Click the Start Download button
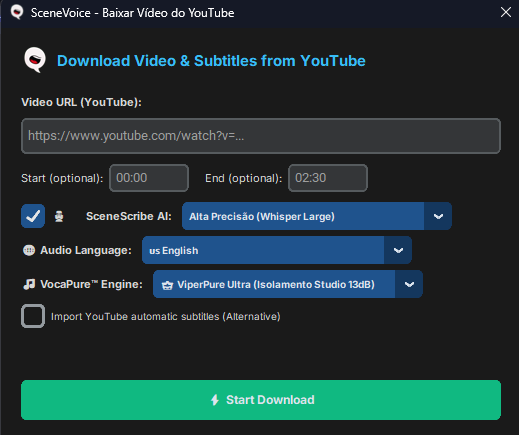 pyautogui.click(x=261, y=400)
